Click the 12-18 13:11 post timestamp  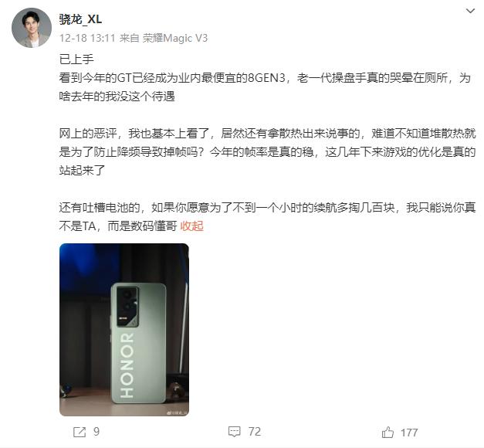tap(87, 39)
